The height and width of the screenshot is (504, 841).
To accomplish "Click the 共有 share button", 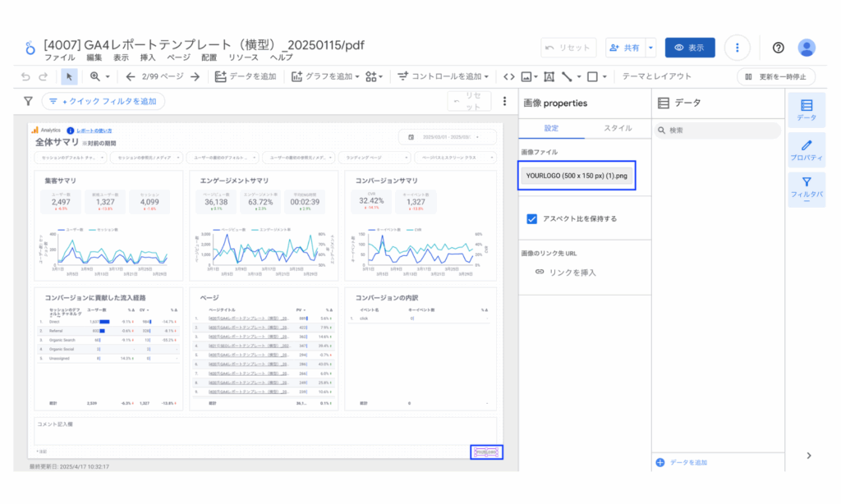I will coord(625,48).
